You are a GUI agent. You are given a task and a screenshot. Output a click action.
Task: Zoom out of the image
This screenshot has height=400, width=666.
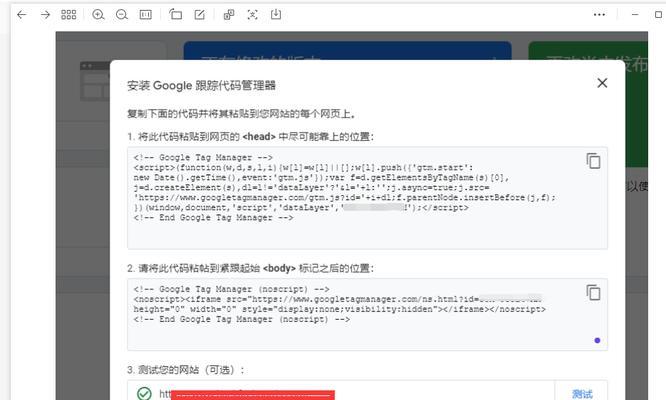(x=122, y=15)
